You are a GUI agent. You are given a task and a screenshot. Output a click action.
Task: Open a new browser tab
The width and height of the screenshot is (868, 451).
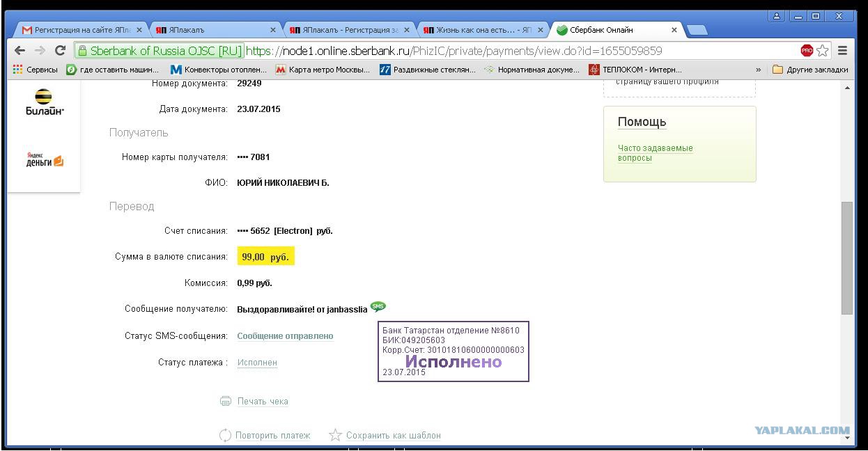(x=697, y=30)
